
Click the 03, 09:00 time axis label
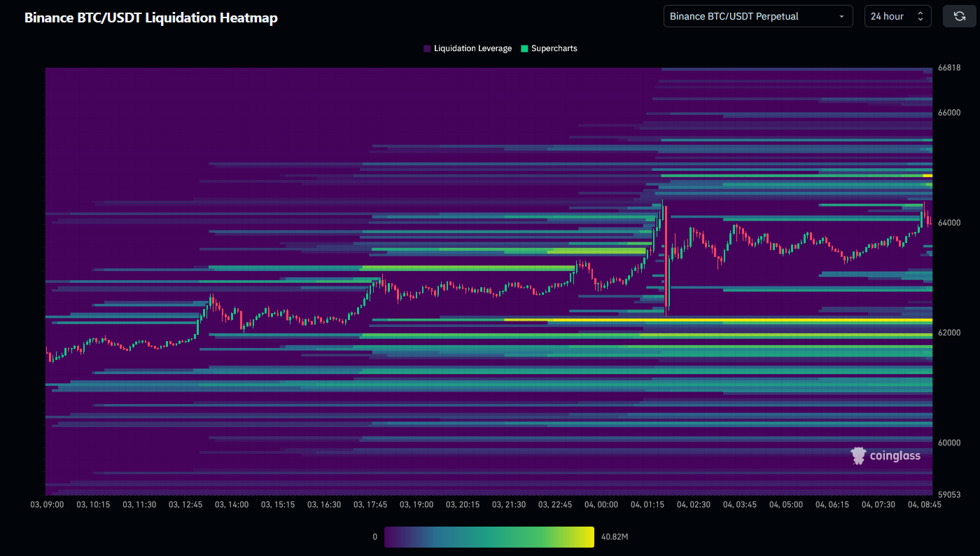point(48,504)
